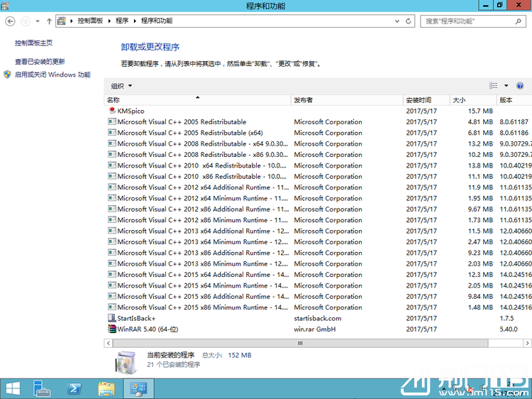Image resolution: width=532 pixels, height=399 pixels.
Task: Expand the breadcrumb arrow after 程序
Action: point(135,21)
